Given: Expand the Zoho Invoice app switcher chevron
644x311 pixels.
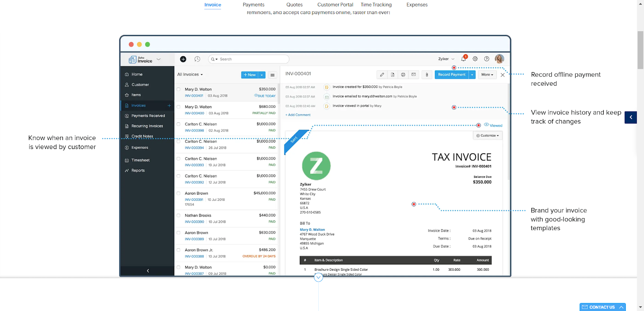Looking at the screenshot, I should point(159,59).
